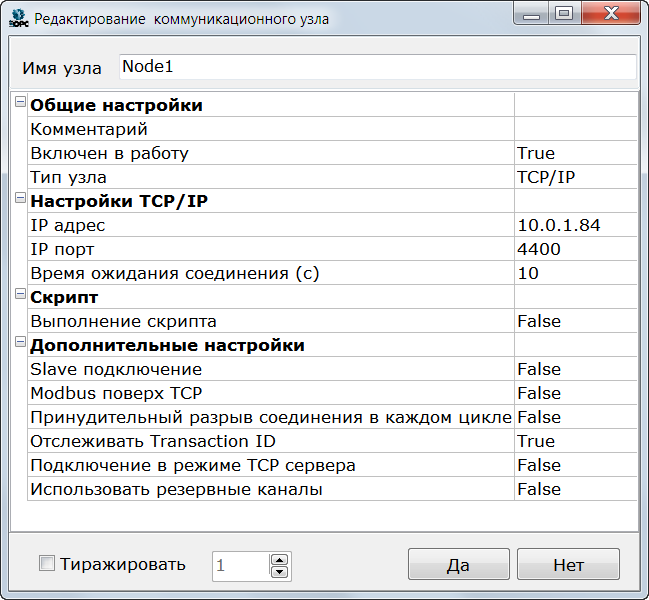Increase the replication count with up arrow
Image resolution: width=649 pixels, height=600 pixels.
[x=279, y=560]
